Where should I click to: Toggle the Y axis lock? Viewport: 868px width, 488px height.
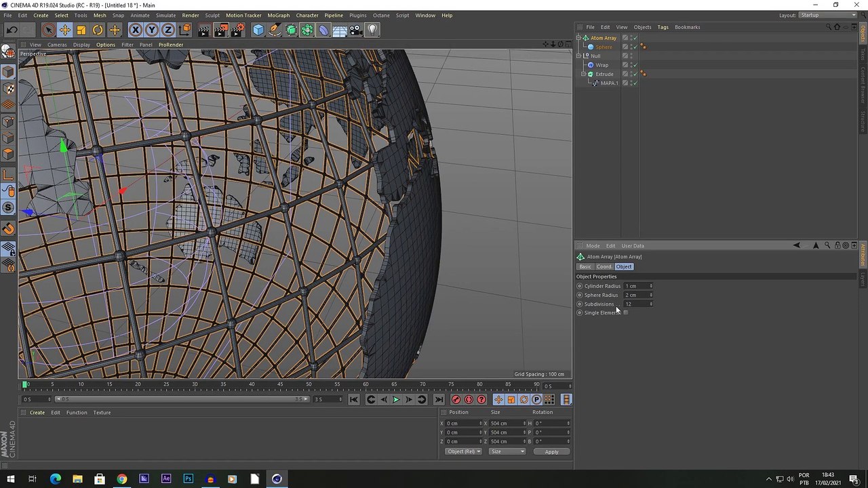[151, 30]
